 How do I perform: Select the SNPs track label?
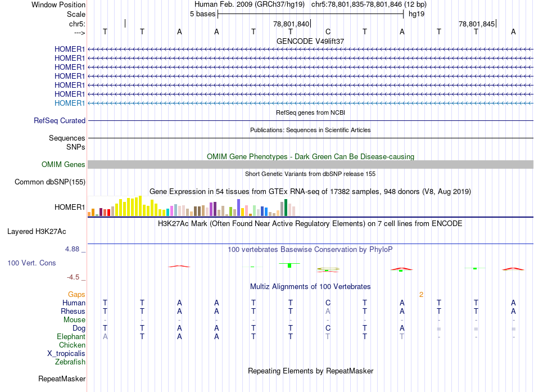[76, 147]
